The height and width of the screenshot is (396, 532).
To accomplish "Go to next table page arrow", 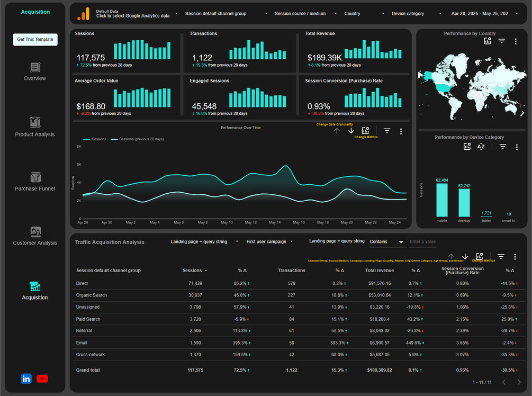I will (x=519, y=382).
